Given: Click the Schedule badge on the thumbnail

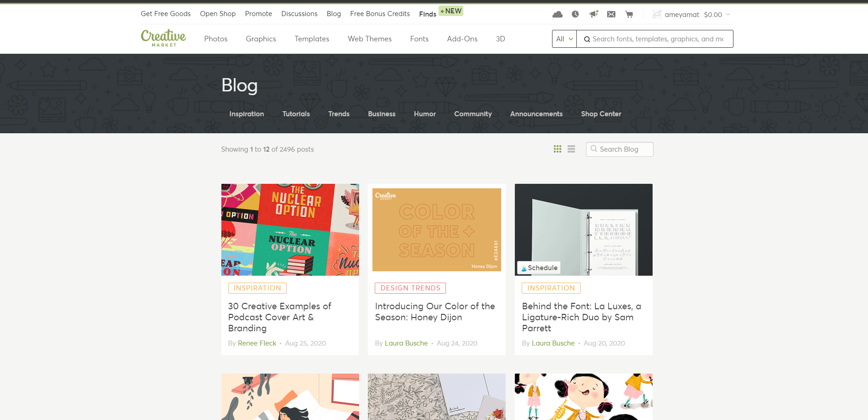Looking at the screenshot, I should click(539, 267).
